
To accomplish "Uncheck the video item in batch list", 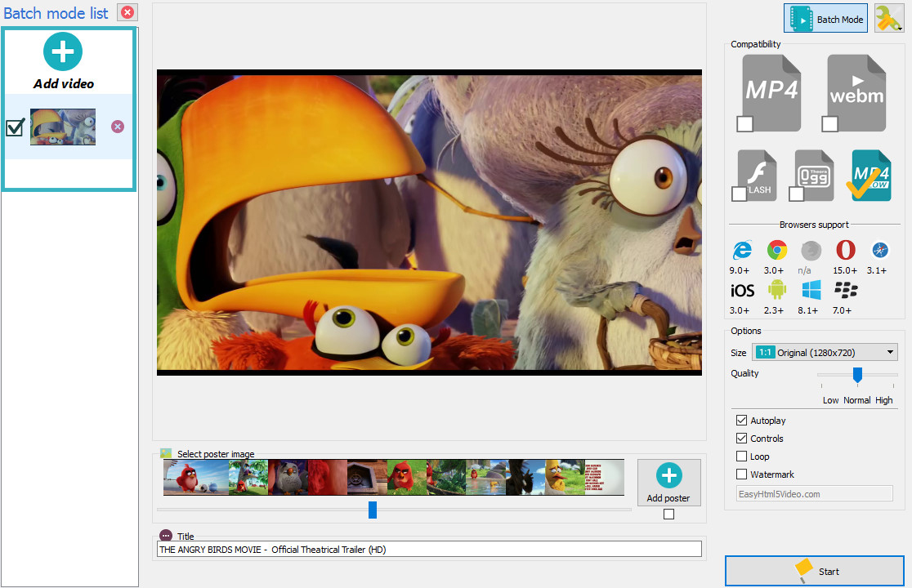I will pos(15,127).
